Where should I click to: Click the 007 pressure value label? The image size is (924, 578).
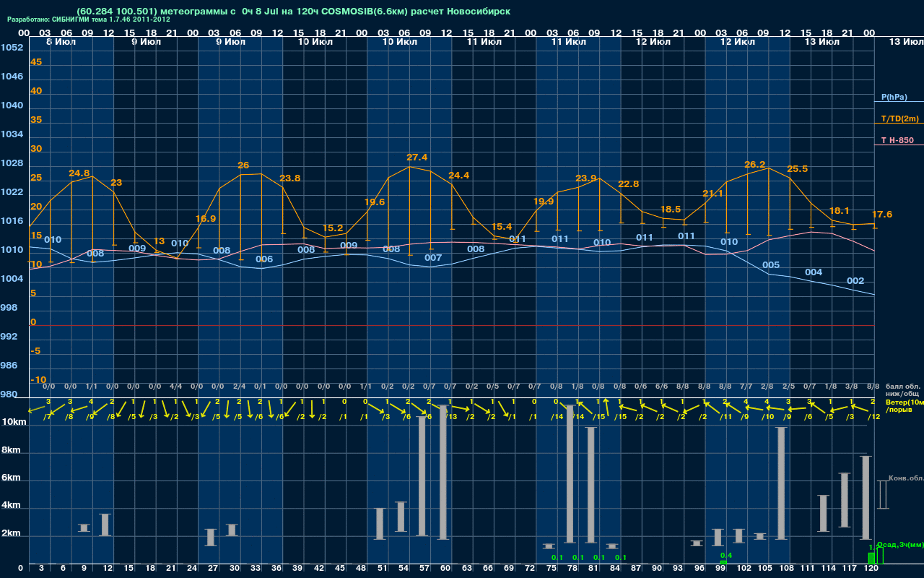[x=433, y=258]
